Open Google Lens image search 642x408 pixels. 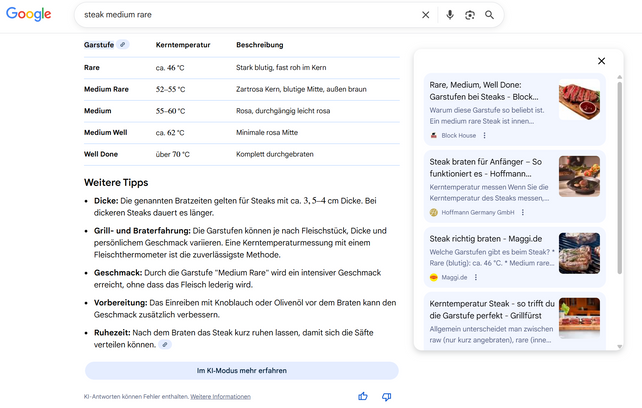469,15
